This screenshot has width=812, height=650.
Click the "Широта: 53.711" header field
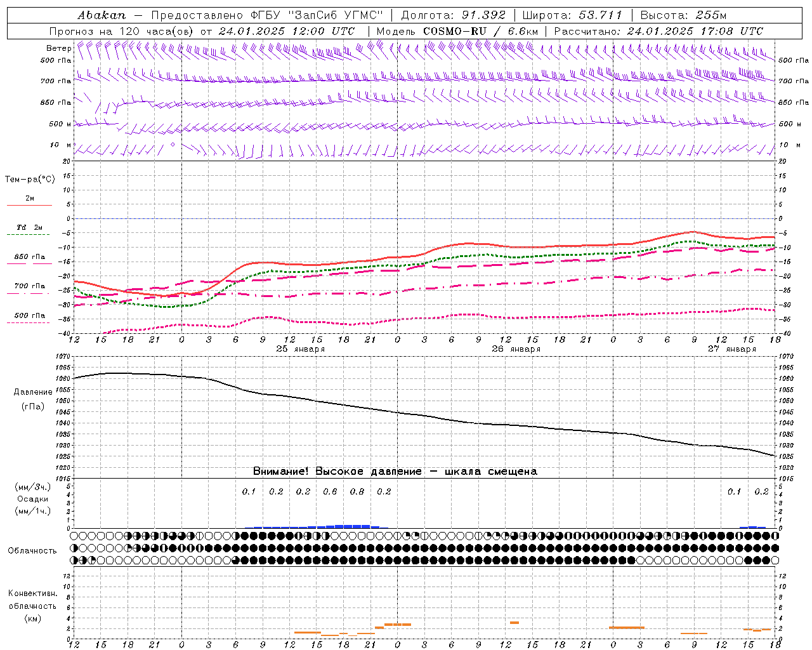click(x=572, y=15)
